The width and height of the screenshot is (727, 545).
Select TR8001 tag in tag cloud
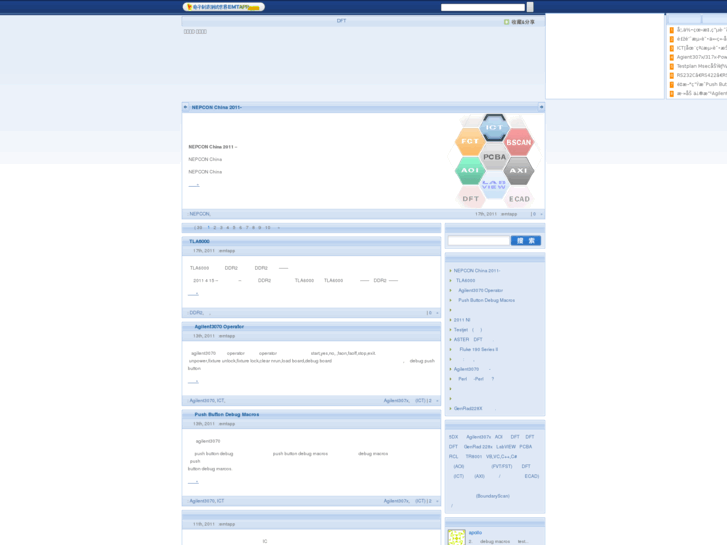click(473, 456)
